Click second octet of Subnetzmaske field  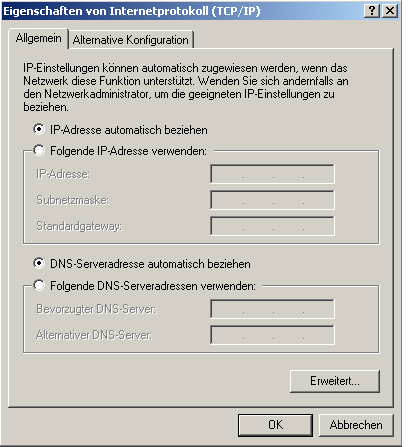[258, 200]
